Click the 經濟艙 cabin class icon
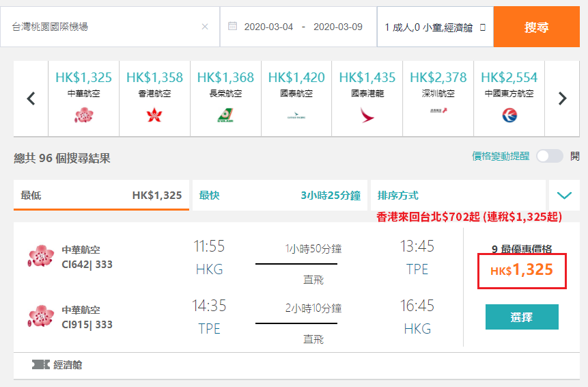The image size is (588, 387). (41, 364)
